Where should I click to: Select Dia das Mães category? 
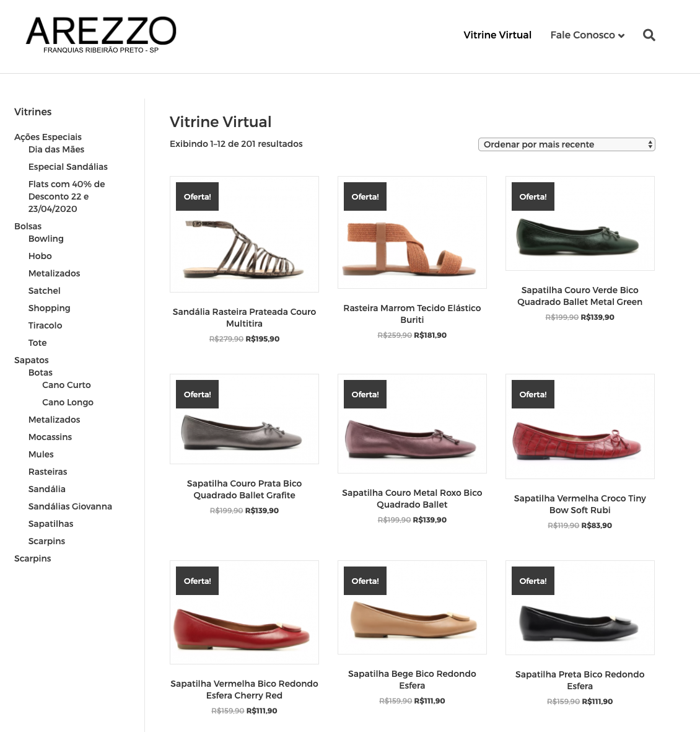[x=56, y=149]
